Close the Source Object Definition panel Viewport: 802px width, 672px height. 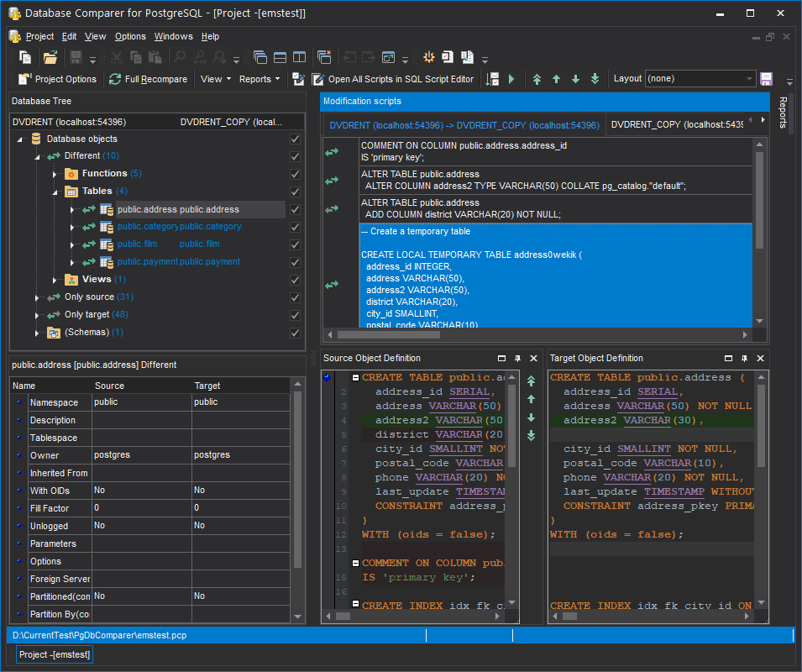533,359
